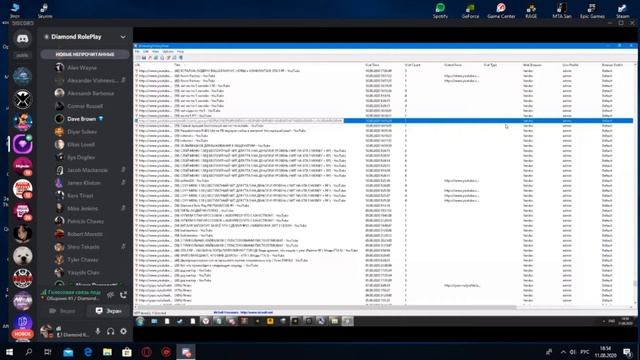This screenshot has height=360, width=640.
Task: Open taskbar search magnifier
Action: click(29, 352)
